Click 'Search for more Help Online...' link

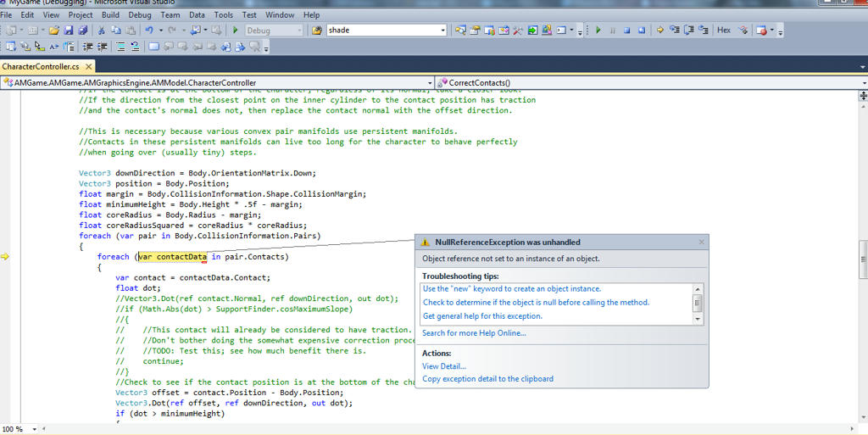pyautogui.click(x=474, y=332)
